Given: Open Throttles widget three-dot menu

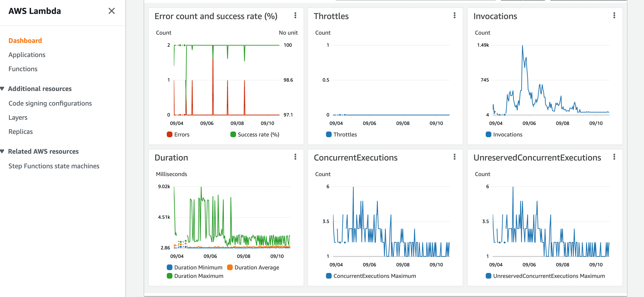Looking at the screenshot, I should 455,16.
